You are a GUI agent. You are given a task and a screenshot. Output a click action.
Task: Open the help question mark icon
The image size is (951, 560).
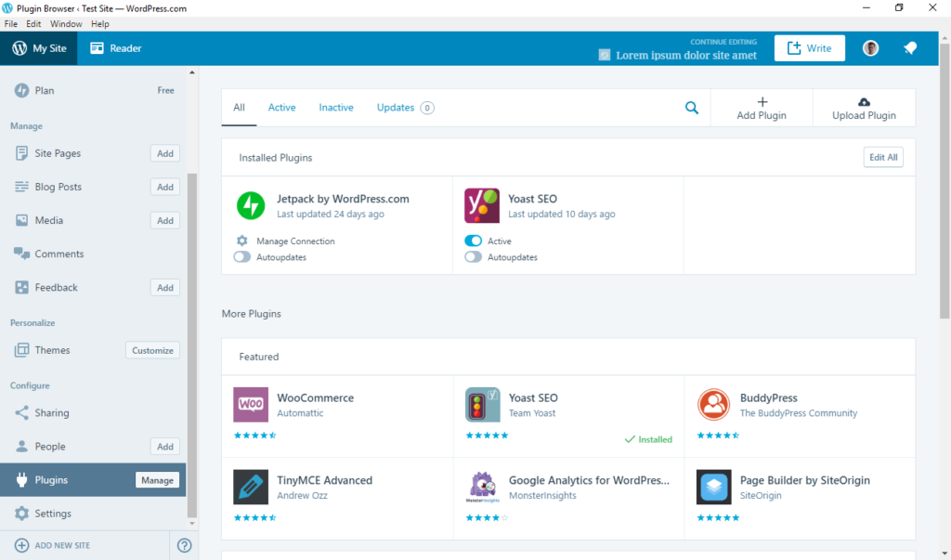pyautogui.click(x=183, y=545)
